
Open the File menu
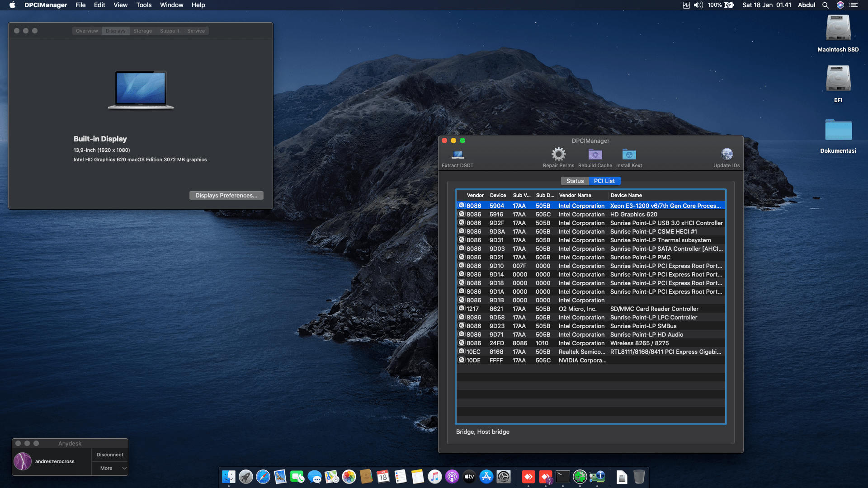point(80,5)
